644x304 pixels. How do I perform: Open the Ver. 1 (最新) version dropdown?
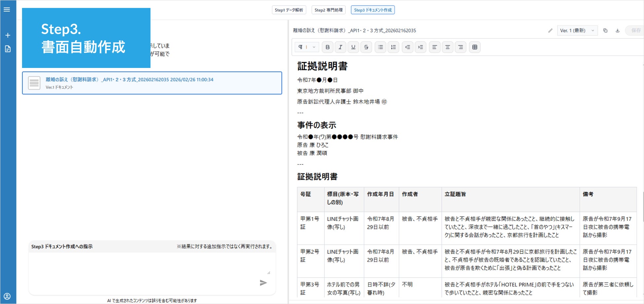point(577,31)
